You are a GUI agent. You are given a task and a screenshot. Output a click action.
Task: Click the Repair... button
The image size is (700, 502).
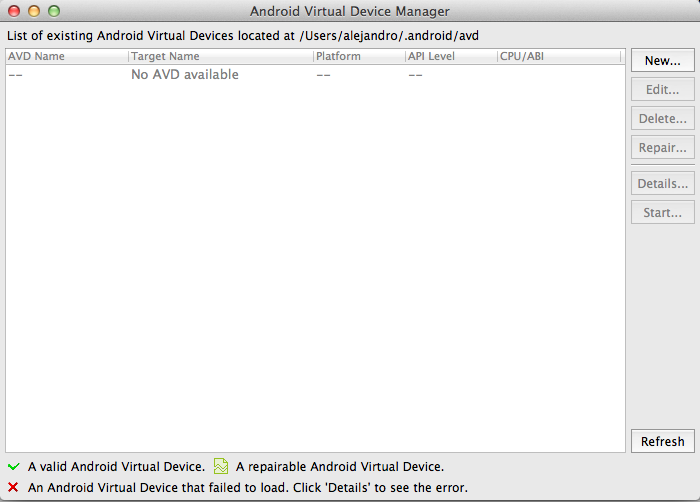point(662,147)
